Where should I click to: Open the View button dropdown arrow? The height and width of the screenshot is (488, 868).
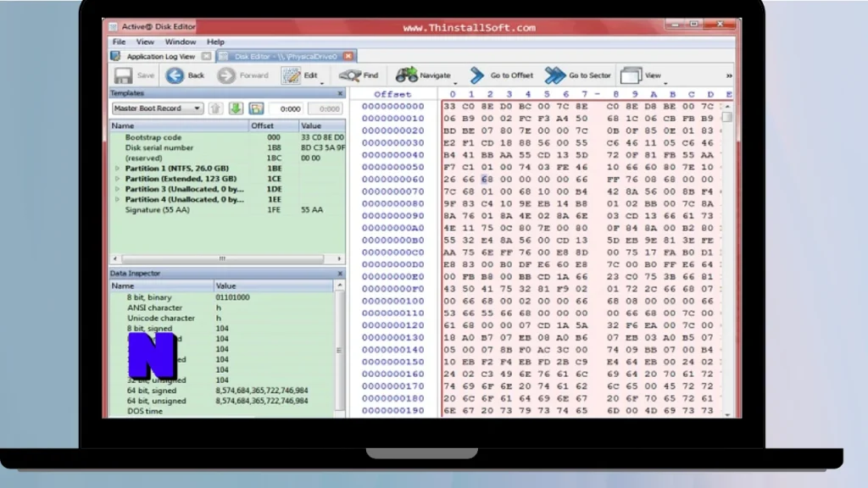pos(665,83)
